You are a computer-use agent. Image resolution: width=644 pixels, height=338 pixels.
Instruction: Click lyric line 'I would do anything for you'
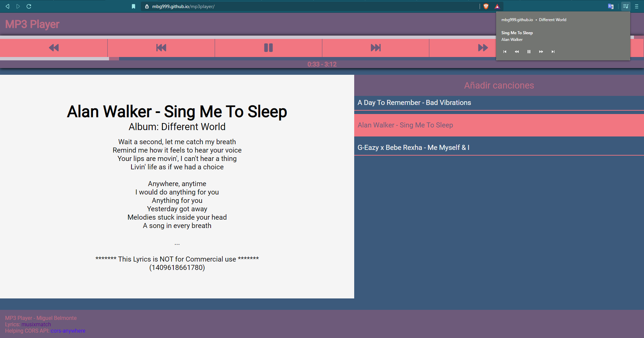point(177,192)
